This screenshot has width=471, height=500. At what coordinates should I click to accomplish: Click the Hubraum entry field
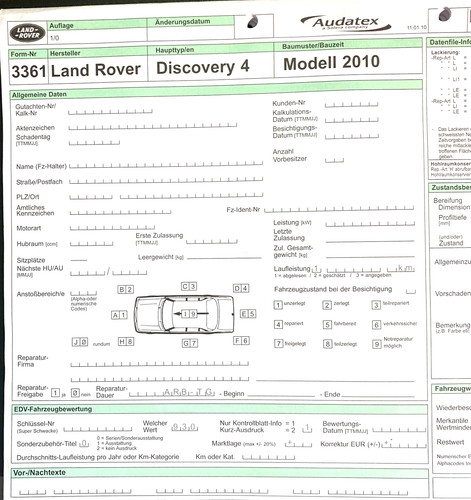[92, 244]
